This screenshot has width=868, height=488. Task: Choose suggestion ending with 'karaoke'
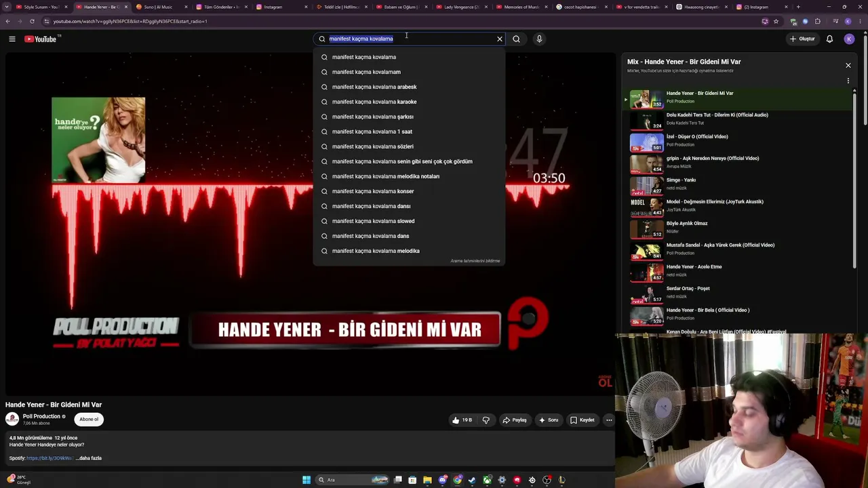(x=409, y=102)
